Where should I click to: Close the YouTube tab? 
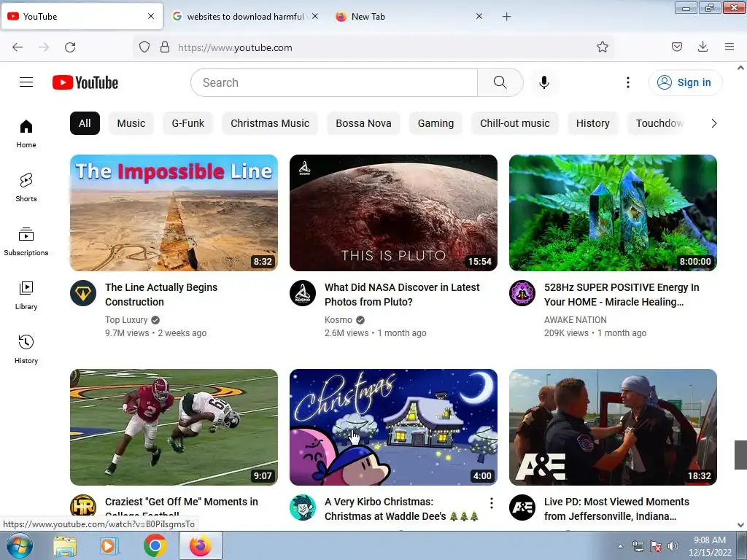[151, 16]
